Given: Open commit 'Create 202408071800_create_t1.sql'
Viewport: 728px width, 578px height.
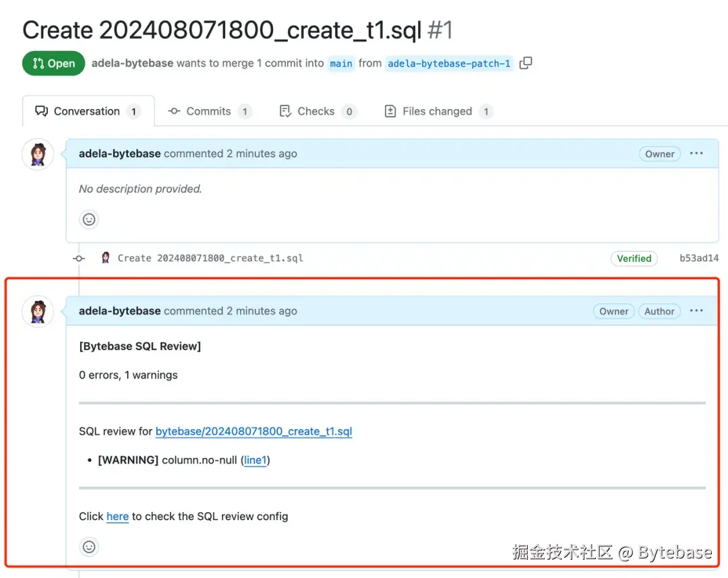Looking at the screenshot, I should [x=210, y=258].
